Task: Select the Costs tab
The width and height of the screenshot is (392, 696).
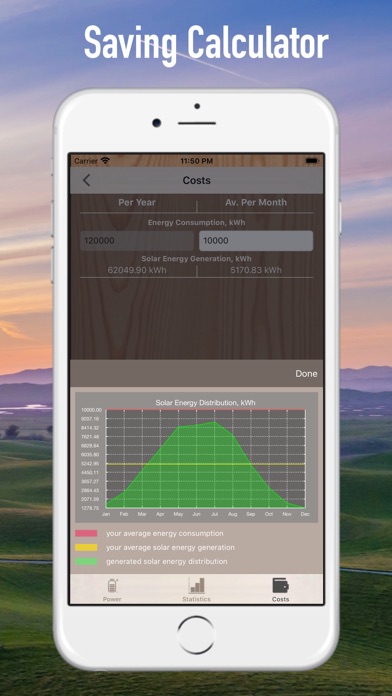Action: (281, 590)
